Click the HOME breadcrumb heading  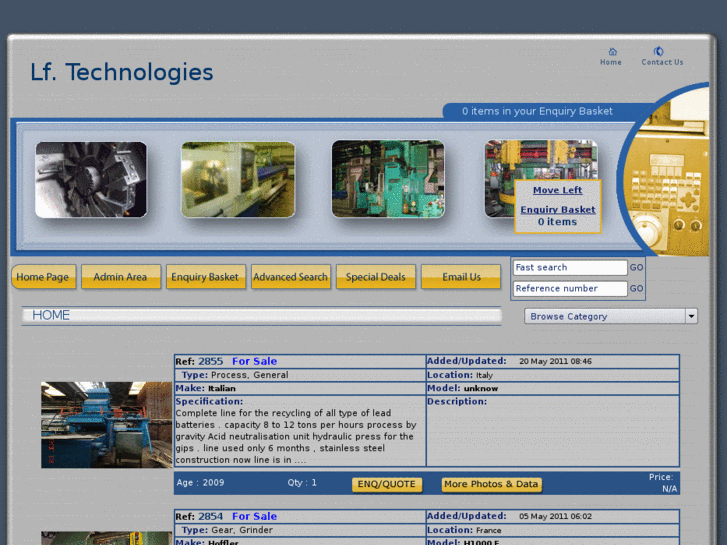[51, 315]
